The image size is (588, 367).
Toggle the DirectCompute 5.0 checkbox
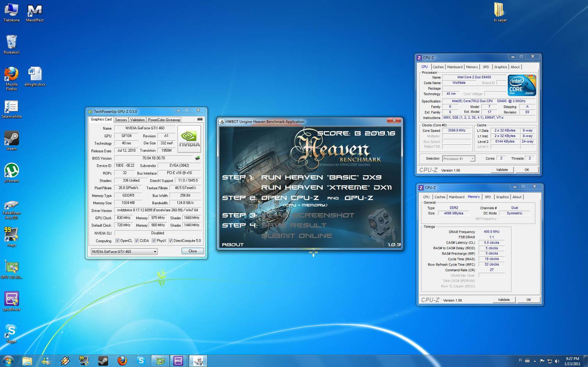[x=171, y=241]
